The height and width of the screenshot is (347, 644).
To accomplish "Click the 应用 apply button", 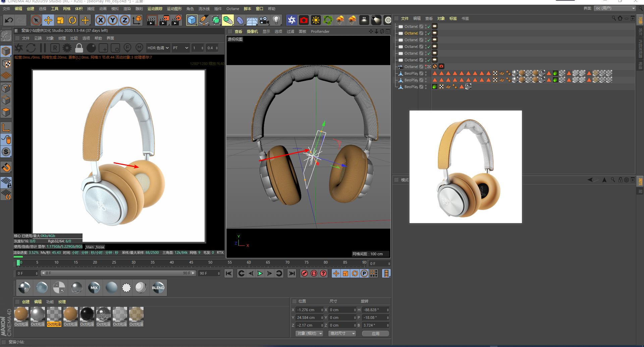I will click(x=375, y=334).
